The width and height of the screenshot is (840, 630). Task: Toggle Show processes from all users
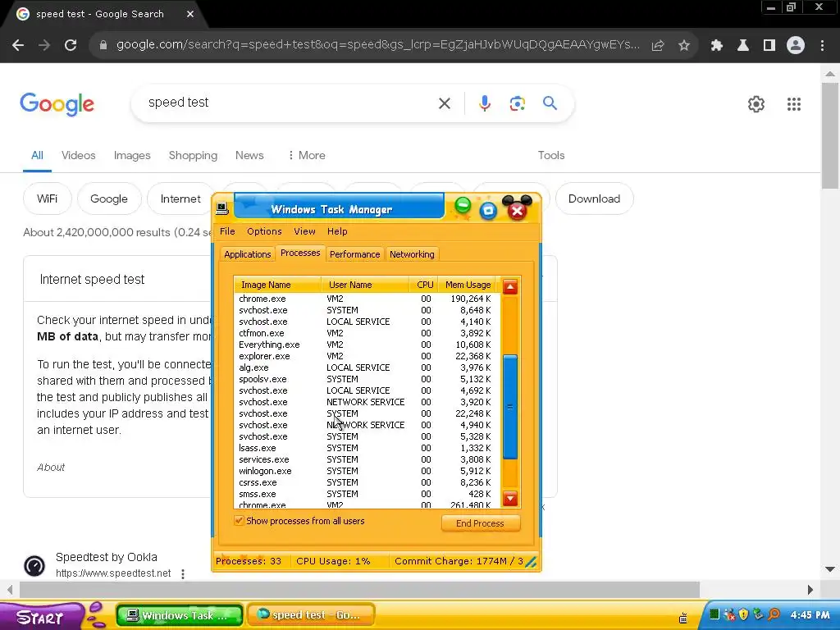point(239,521)
